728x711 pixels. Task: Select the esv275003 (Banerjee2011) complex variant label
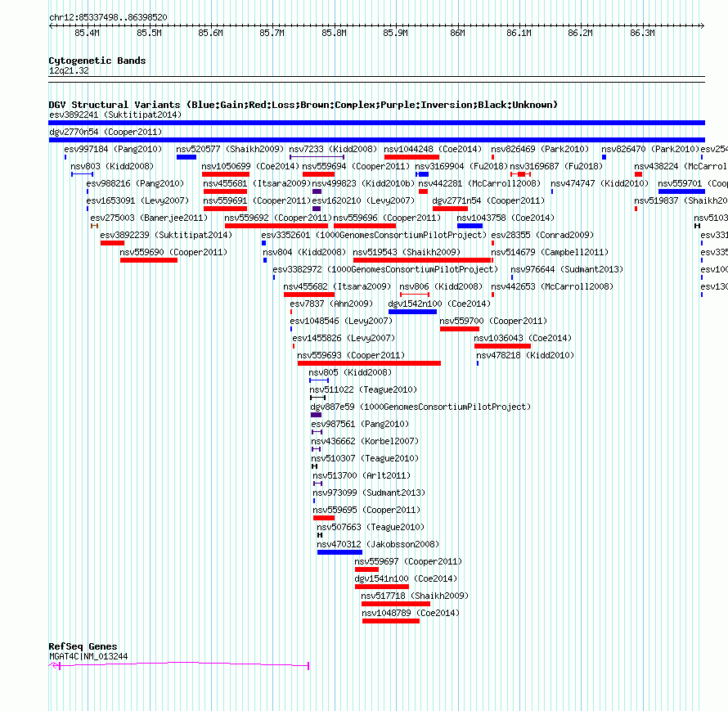(149, 218)
